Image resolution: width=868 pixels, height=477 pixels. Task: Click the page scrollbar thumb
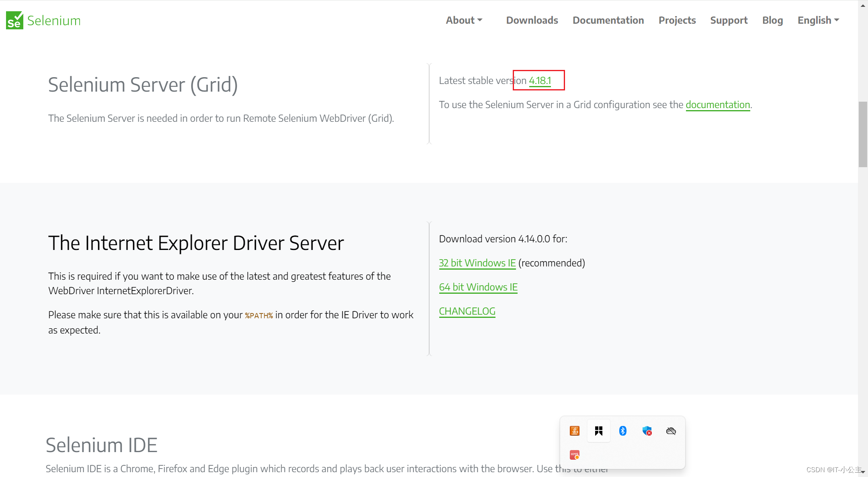point(863,135)
